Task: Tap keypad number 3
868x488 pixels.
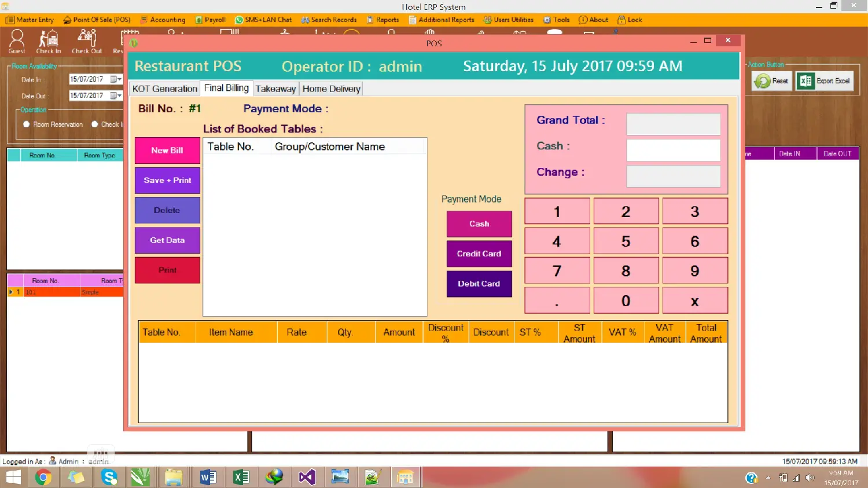Action: (695, 211)
